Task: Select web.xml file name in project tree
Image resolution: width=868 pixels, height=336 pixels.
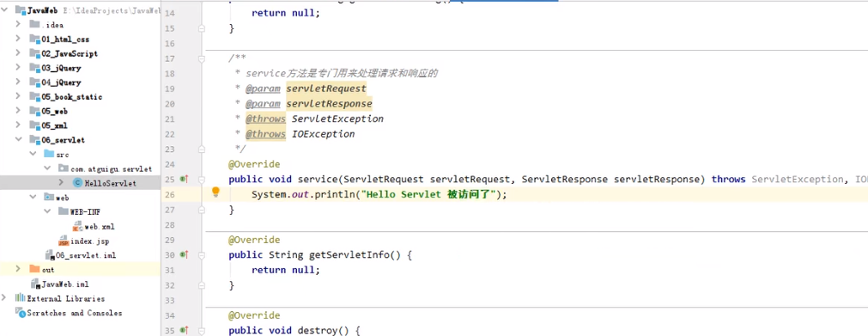Action: coord(99,226)
